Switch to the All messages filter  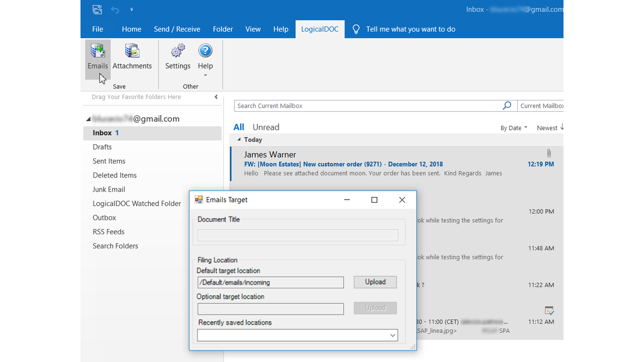238,127
